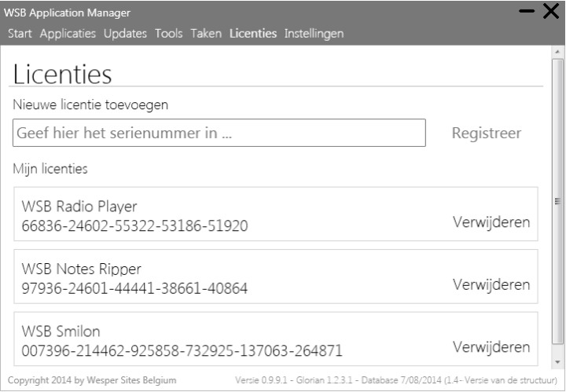Click the scrollbar down arrow
Screen dimensions: 566x392
[558, 361]
